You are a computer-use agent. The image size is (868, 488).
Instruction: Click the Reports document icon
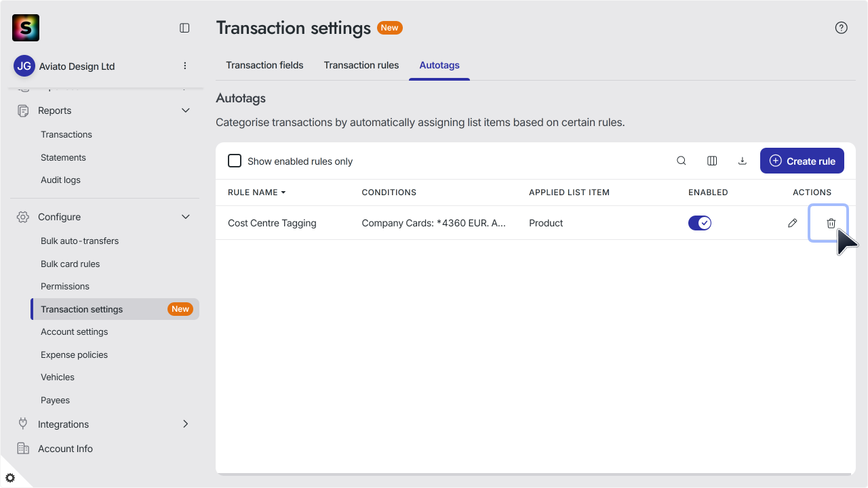(x=23, y=110)
